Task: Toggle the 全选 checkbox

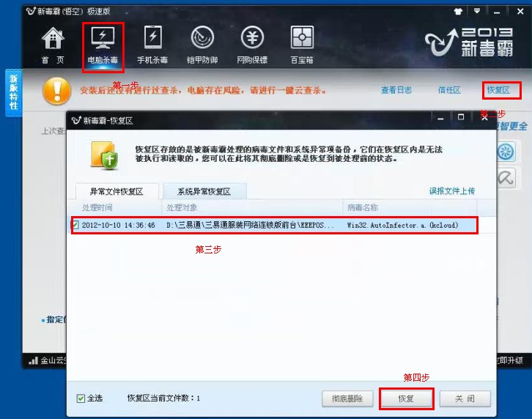Action: point(81,398)
